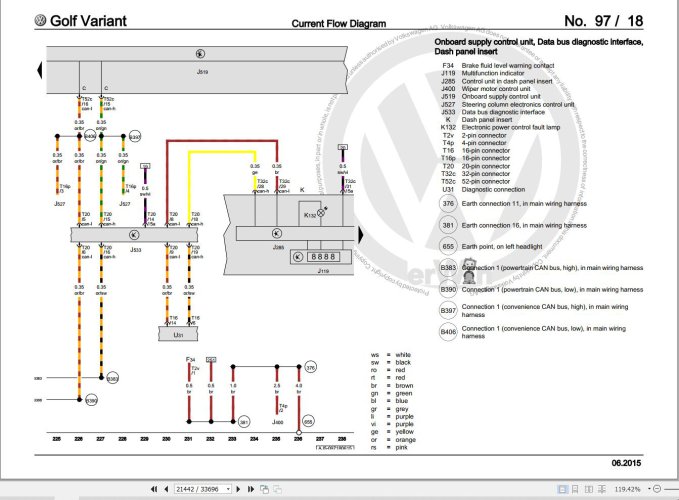Click the VW logo beside Golf Variant
Viewport: 679px width, 500px height.
(40, 20)
